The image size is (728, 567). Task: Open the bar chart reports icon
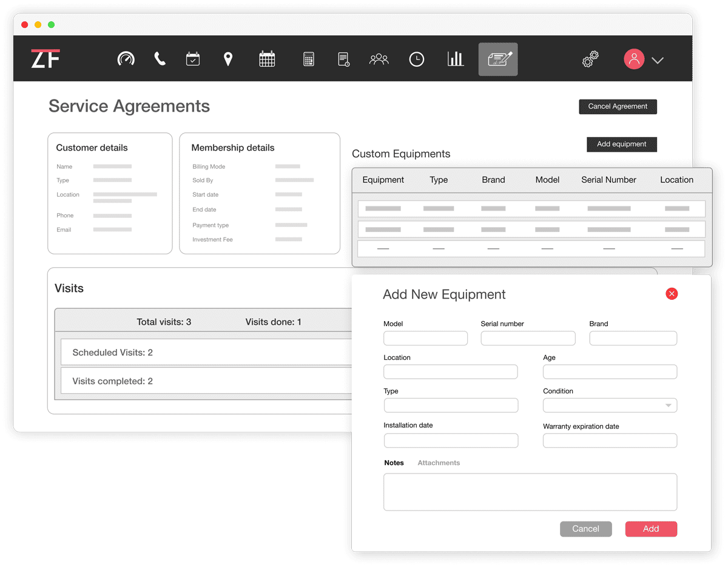(x=456, y=59)
